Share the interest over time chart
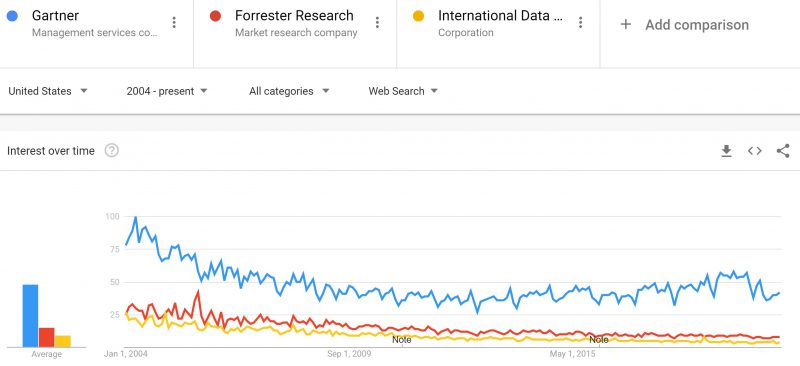The image size is (800, 366). (x=783, y=151)
